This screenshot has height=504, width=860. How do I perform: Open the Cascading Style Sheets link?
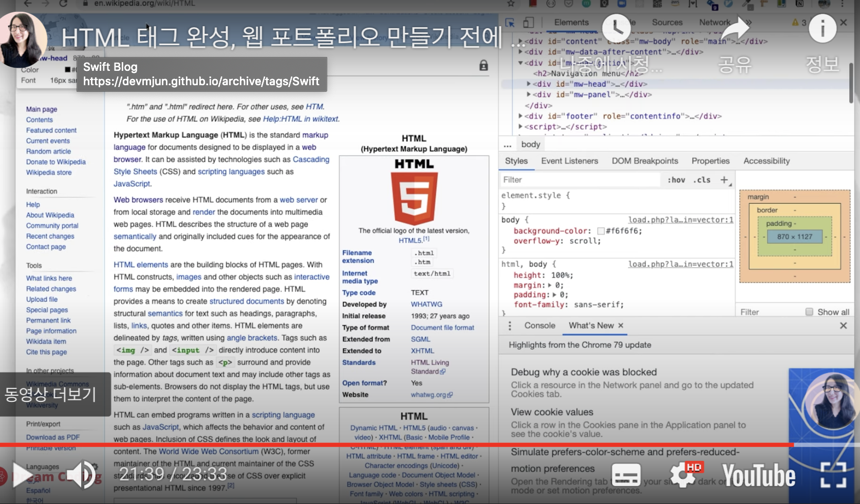[x=221, y=166]
